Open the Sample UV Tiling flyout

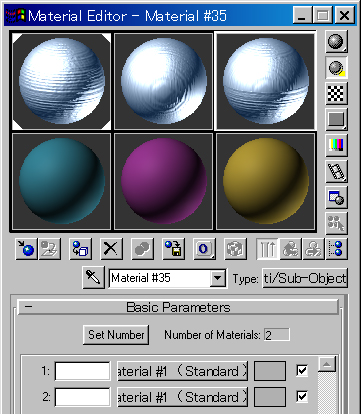click(x=336, y=119)
